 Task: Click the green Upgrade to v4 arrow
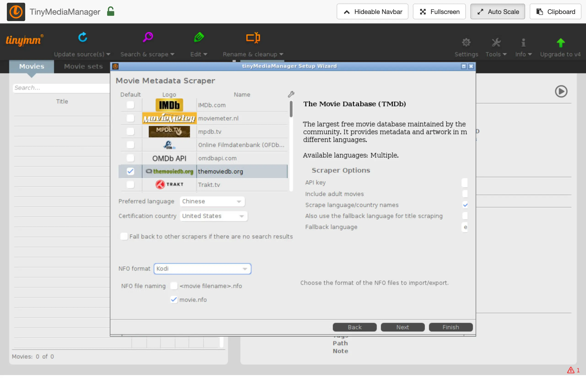tap(561, 43)
